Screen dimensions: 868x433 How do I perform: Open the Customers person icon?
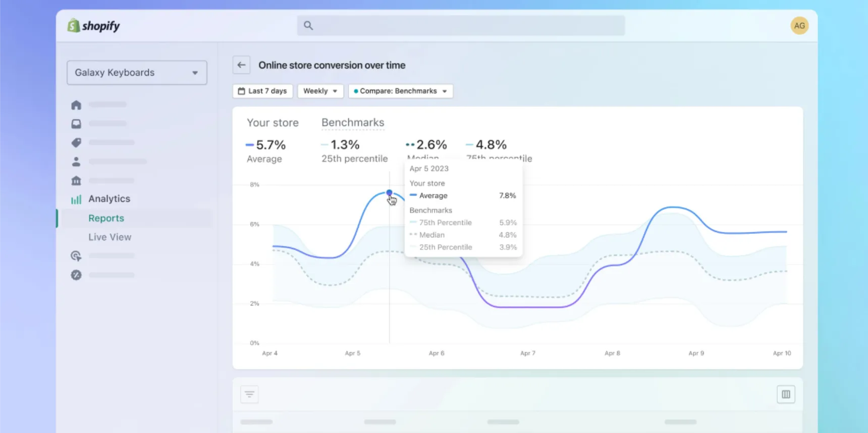[x=76, y=162]
